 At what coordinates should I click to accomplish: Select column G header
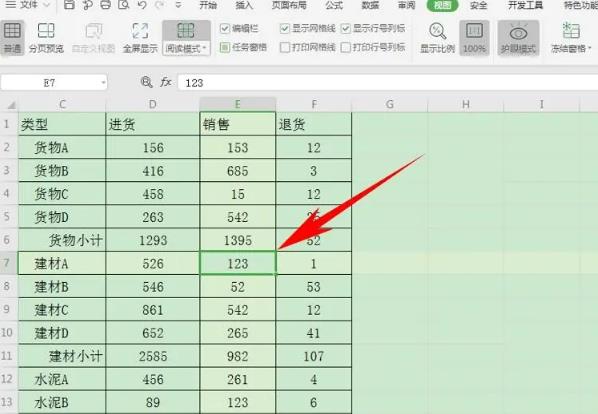click(389, 104)
